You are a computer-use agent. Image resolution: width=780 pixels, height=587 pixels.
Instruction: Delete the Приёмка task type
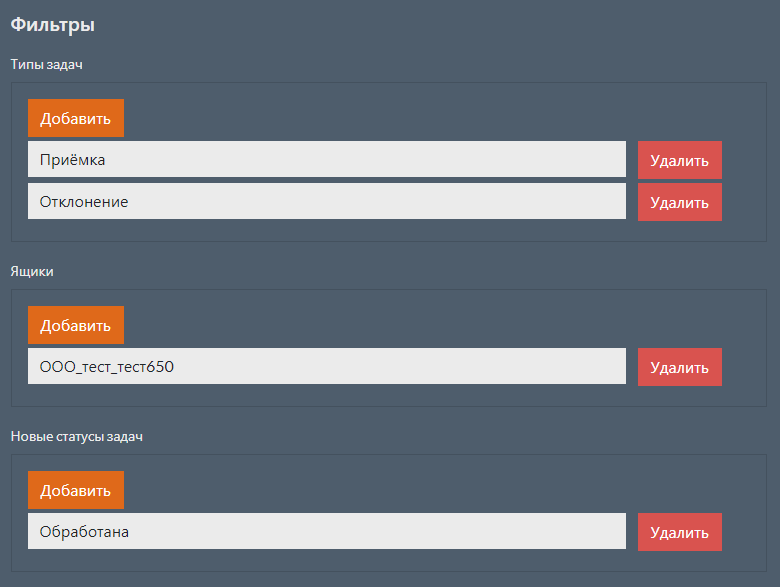(680, 160)
